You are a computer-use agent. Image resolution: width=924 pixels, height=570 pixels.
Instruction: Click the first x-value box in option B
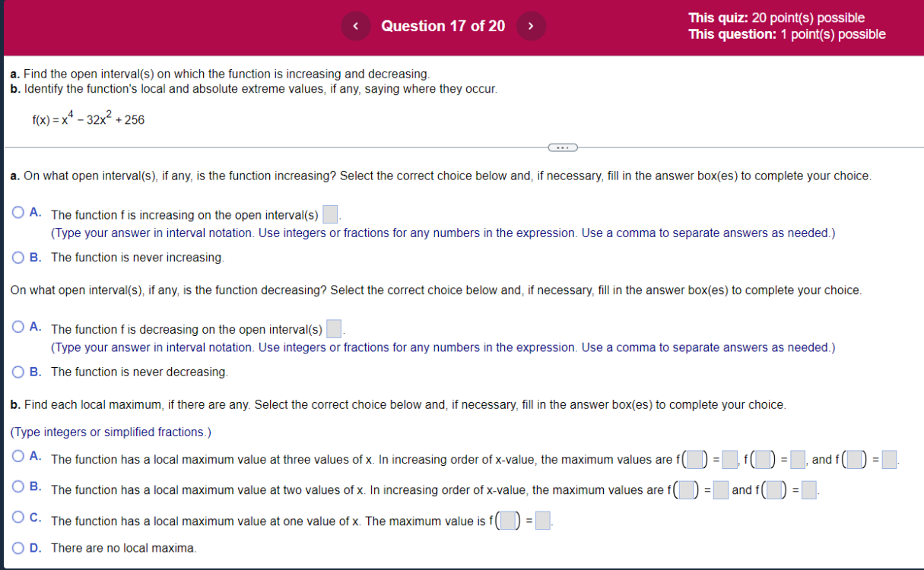click(x=687, y=490)
